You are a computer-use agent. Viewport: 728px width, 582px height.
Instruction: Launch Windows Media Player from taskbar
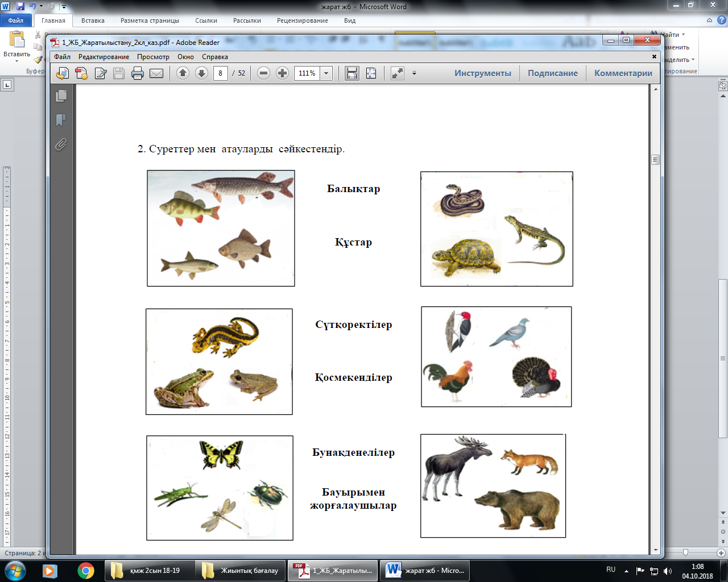tap(50, 570)
